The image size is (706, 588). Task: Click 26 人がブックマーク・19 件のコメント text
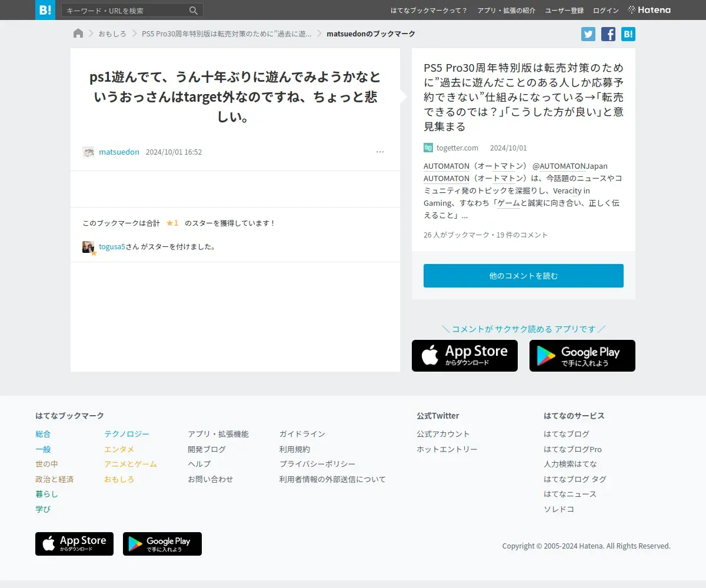tap(485, 235)
